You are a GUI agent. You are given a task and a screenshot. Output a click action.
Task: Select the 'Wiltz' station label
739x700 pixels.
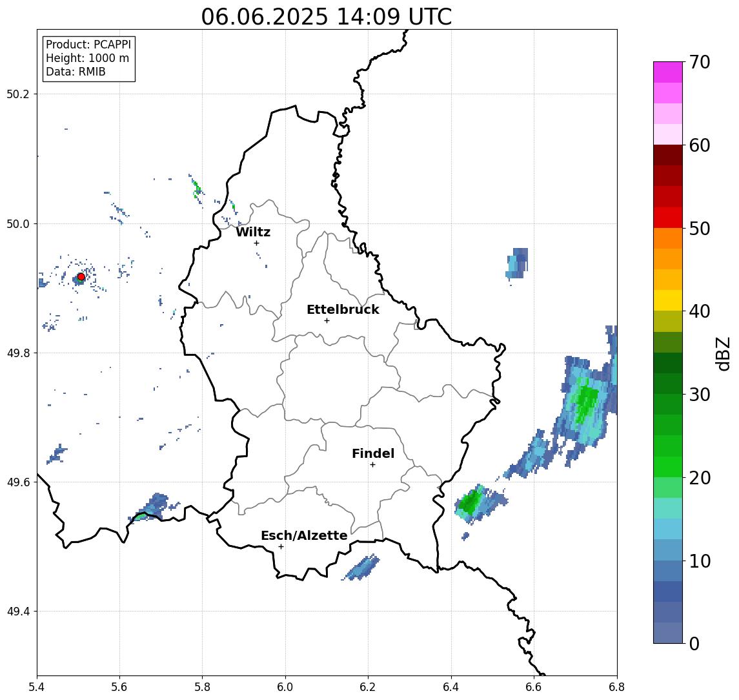click(253, 232)
